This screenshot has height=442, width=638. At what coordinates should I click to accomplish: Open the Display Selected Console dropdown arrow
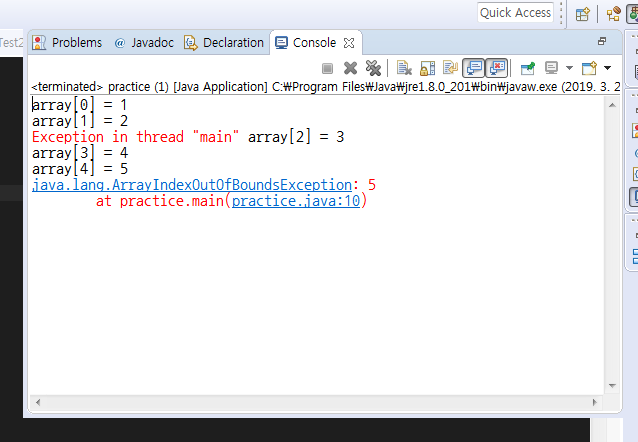coord(569,68)
